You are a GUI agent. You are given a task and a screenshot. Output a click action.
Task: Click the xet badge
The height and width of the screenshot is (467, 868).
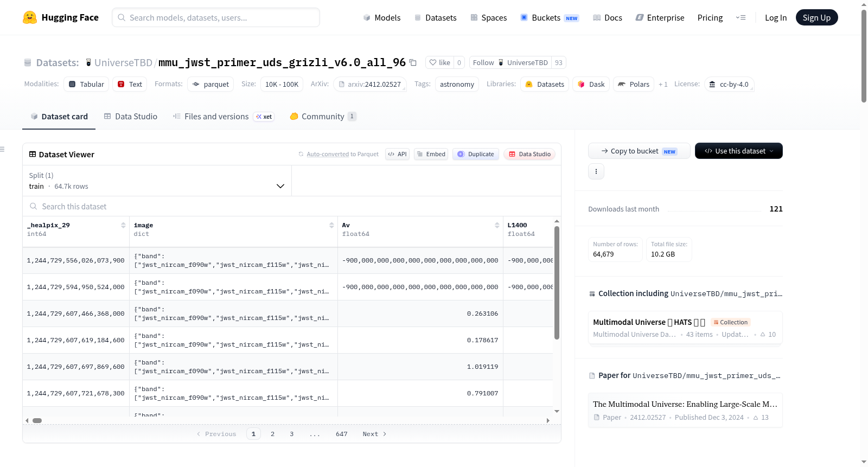click(x=264, y=117)
